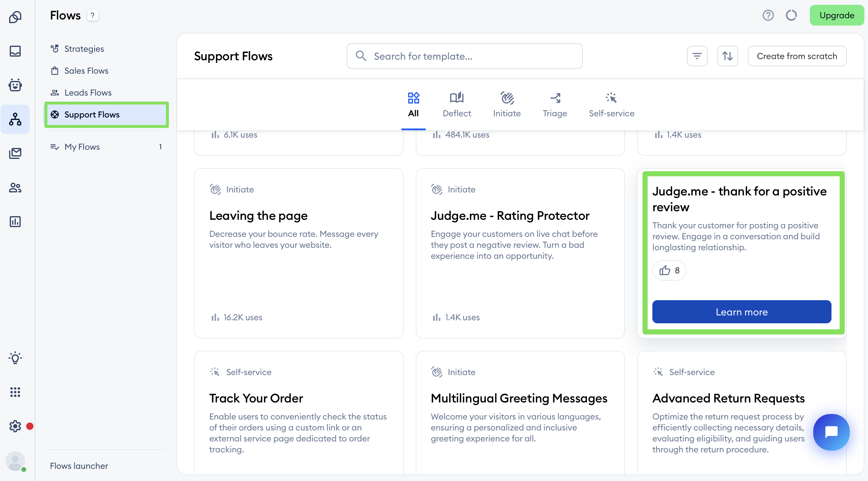
Task: Switch to the Initiate tab
Action: tap(507, 105)
